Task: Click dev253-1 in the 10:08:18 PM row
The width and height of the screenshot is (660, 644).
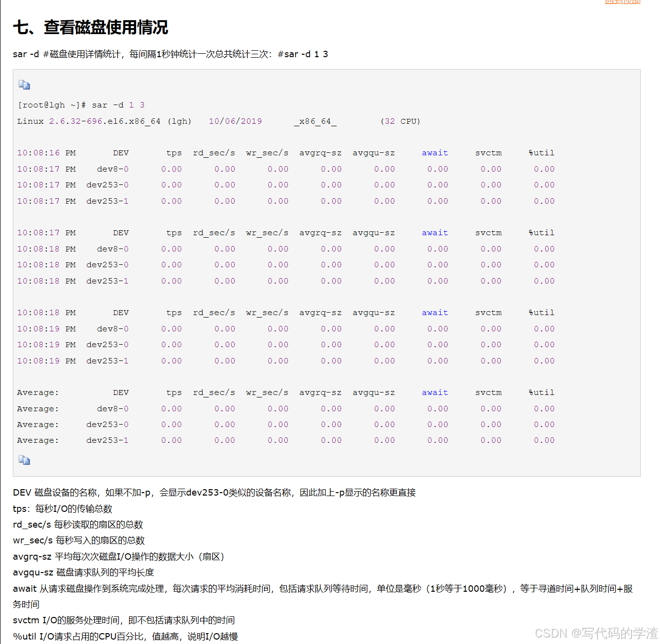Action: [107, 281]
